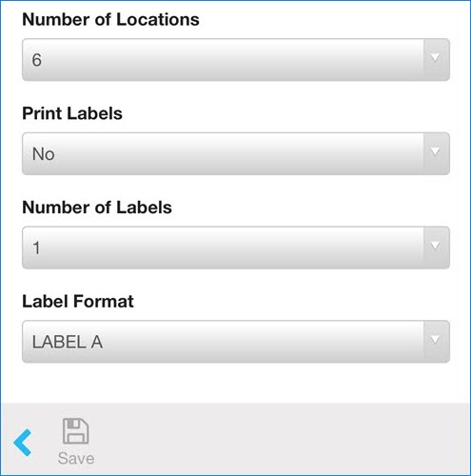Viewport: 471px width, 476px height.
Task: Click the Number of Locations heading
Action: [110, 19]
